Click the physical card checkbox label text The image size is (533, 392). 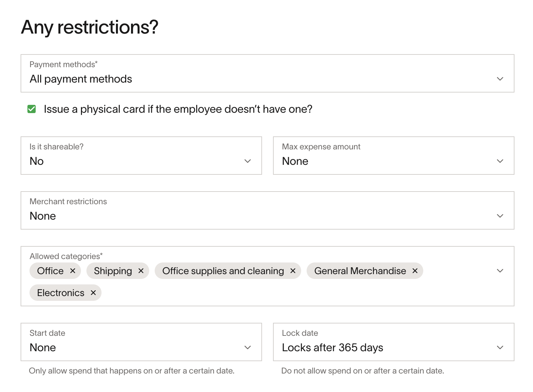(x=178, y=109)
